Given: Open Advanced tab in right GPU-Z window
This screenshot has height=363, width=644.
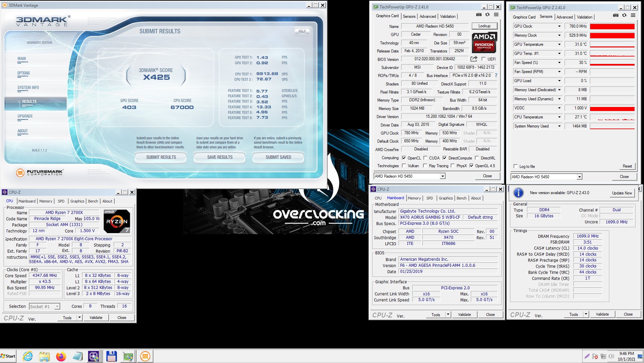Looking at the screenshot, I should coord(564,17).
